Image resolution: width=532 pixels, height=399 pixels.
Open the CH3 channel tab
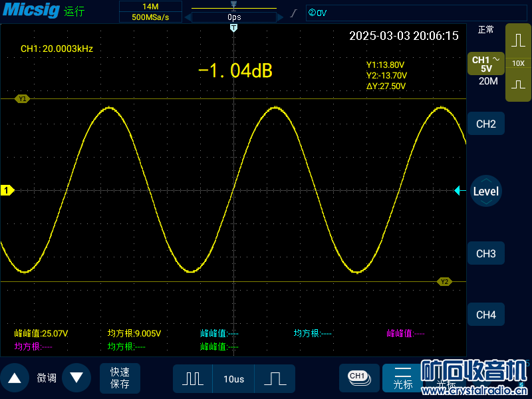click(x=486, y=253)
